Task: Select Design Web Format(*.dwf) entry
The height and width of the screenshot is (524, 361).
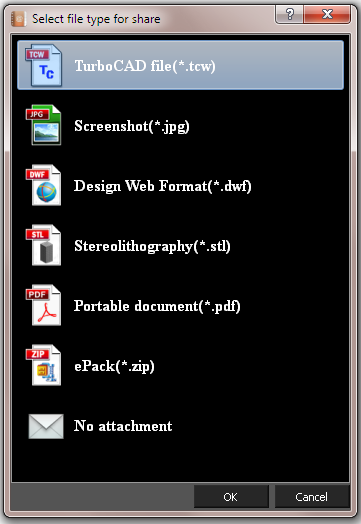Action: tap(180, 185)
